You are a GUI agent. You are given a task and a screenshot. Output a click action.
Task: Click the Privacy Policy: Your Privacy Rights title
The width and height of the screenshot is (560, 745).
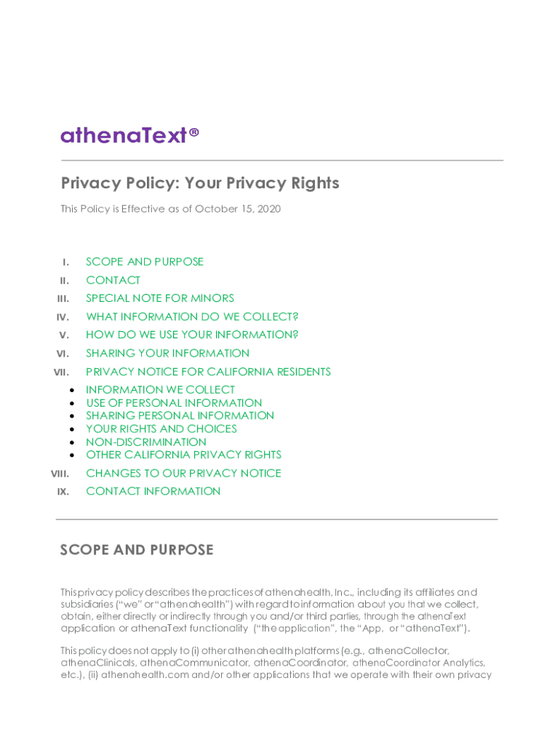coord(200,183)
